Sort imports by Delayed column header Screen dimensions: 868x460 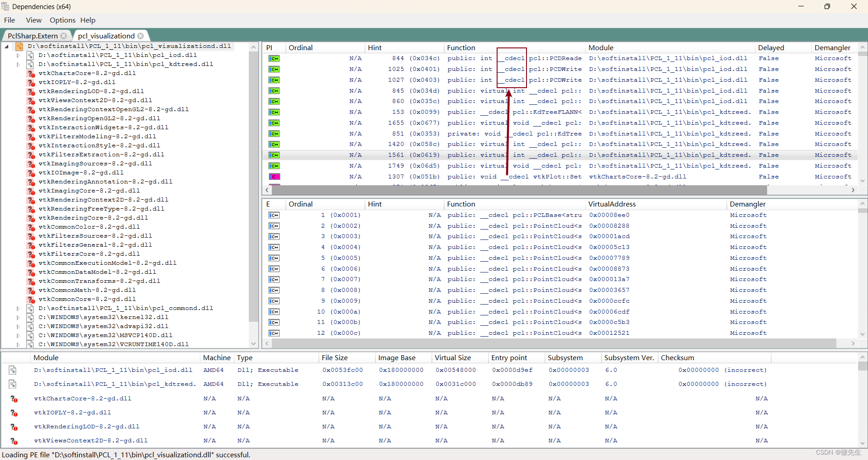(x=783, y=47)
